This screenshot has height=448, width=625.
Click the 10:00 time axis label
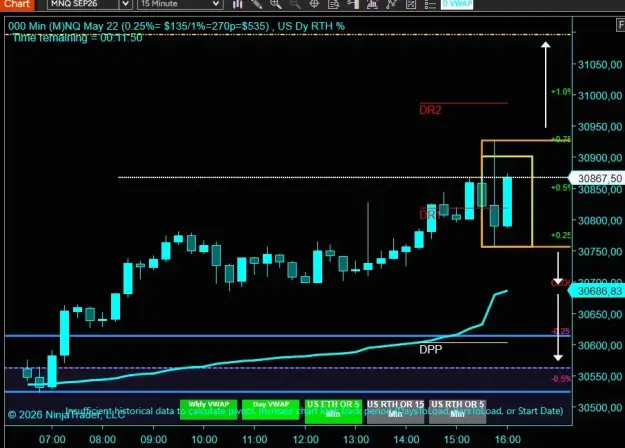pyautogui.click(x=204, y=440)
